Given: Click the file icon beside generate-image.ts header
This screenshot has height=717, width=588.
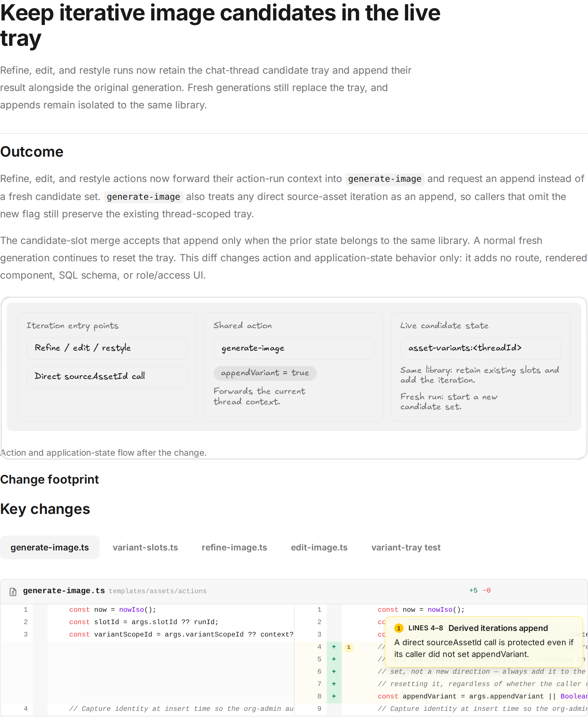Looking at the screenshot, I should coord(13,592).
